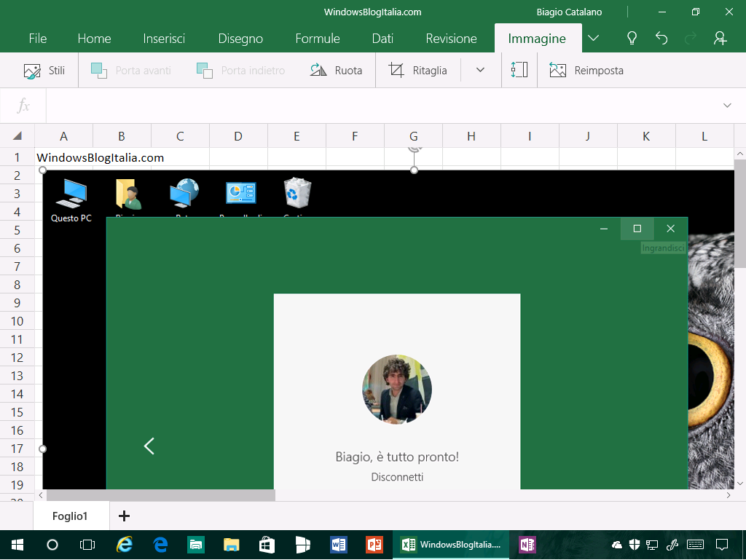This screenshot has width=746, height=560.
Task: Select column D header
Action: pyautogui.click(x=238, y=136)
